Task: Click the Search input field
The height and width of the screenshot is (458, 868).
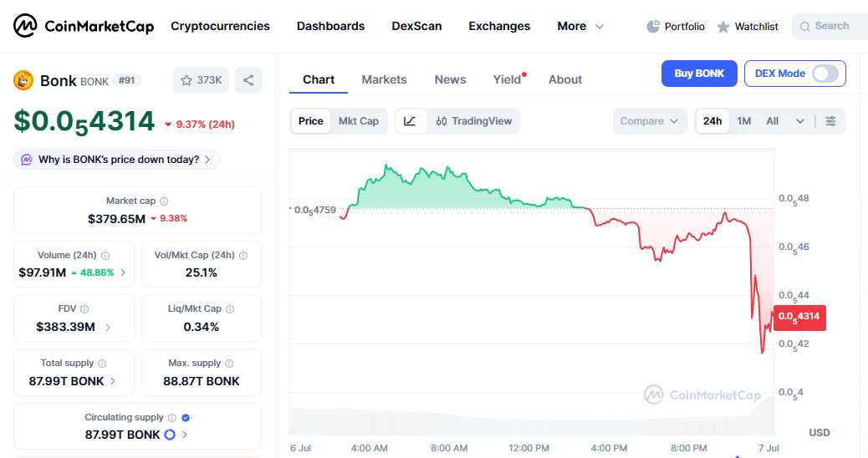Action: (x=830, y=27)
